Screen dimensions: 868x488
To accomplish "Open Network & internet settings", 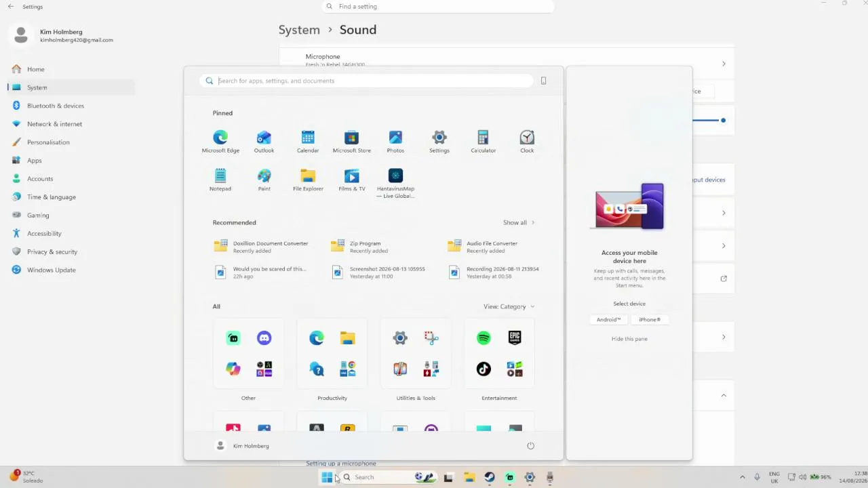I will pyautogui.click(x=71, y=124).
